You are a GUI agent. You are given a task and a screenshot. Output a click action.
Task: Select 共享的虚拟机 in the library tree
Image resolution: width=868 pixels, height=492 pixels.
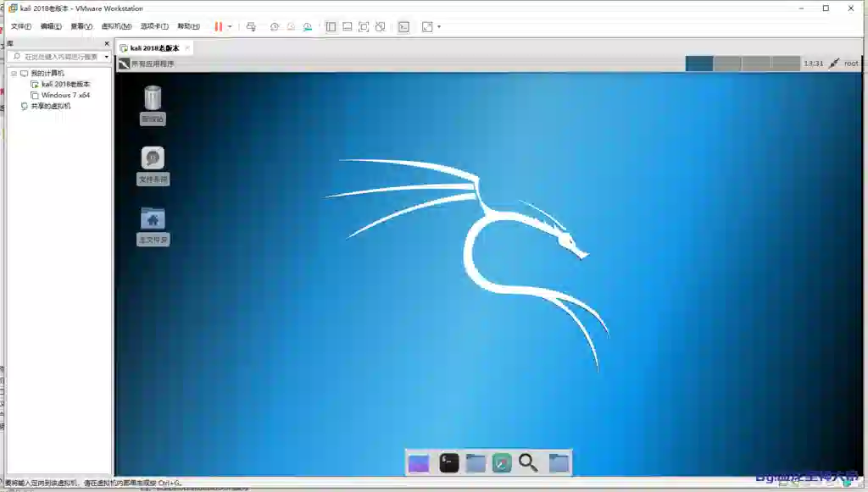pos(50,106)
